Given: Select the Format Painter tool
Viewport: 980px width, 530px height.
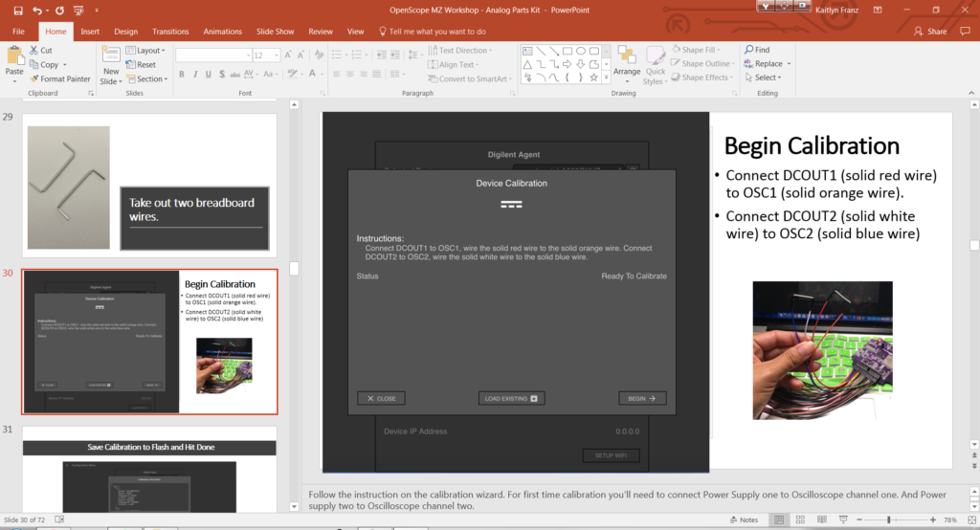Looking at the screenshot, I should pyautogui.click(x=60, y=78).
